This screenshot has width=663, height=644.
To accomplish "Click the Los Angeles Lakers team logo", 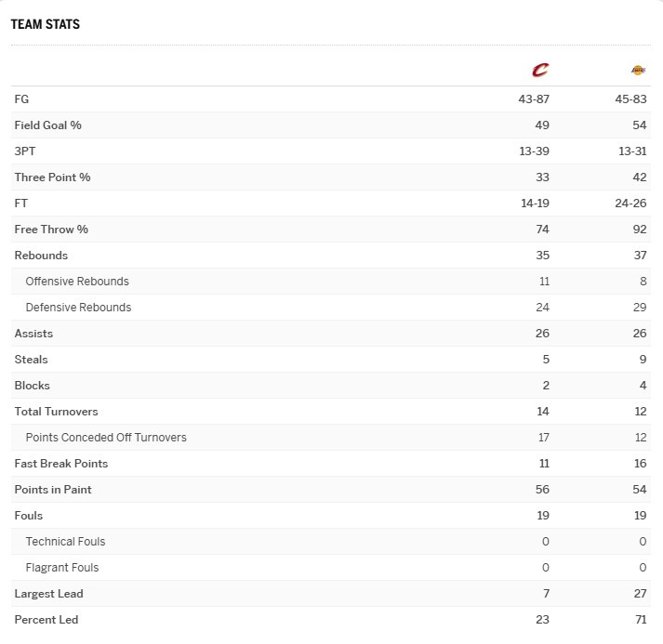I will [638, 70].
